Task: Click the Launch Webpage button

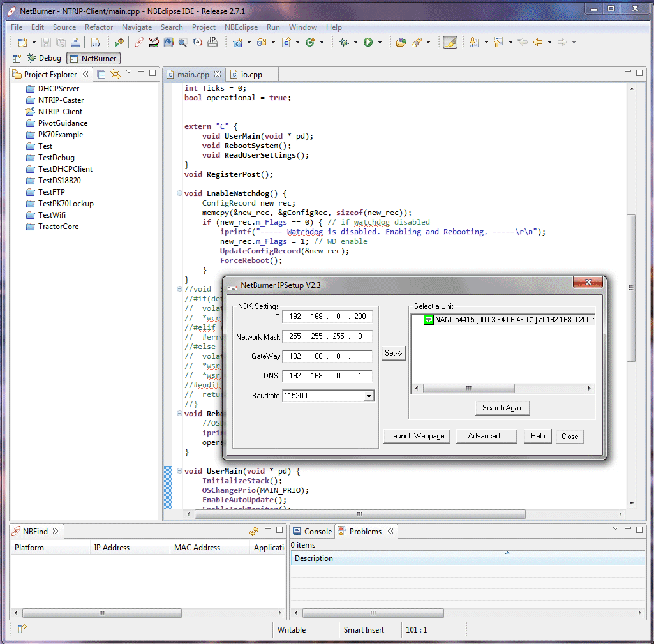Action: click(417, 437)
